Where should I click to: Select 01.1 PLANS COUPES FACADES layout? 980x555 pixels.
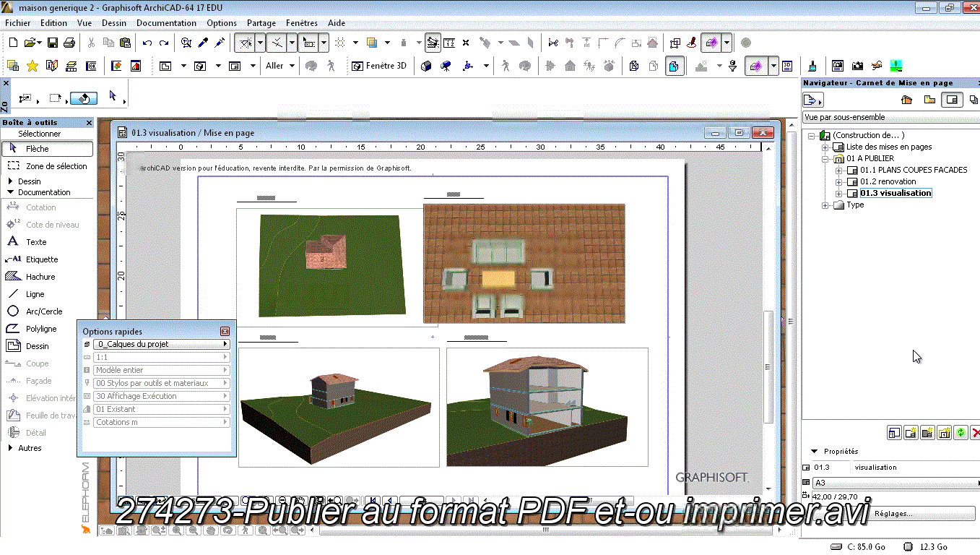914,170
